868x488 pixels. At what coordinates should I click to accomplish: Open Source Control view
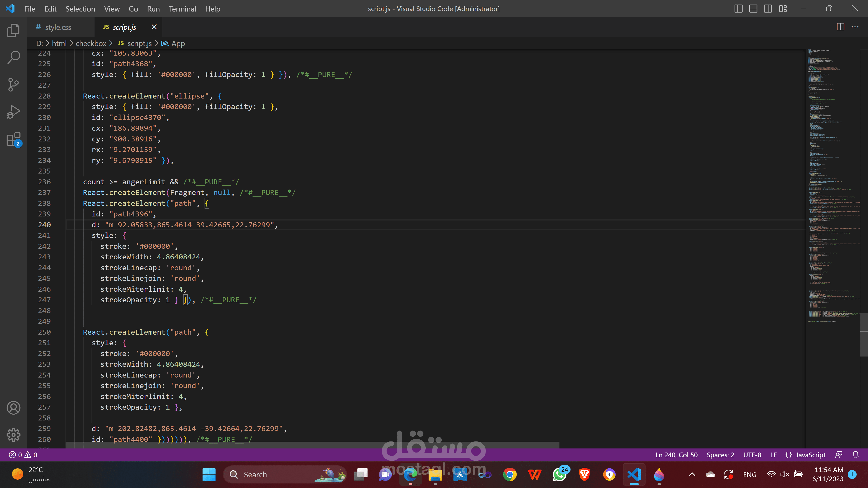13,84
